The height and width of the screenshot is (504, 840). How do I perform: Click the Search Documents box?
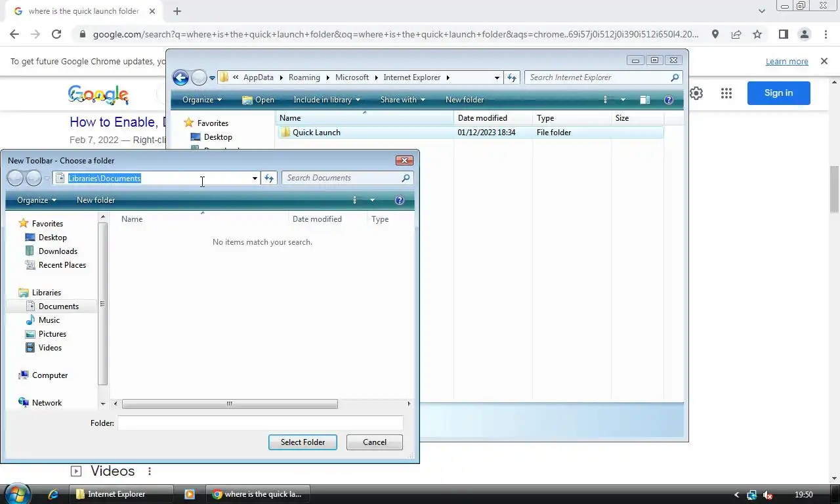click(x=347, y=178)
